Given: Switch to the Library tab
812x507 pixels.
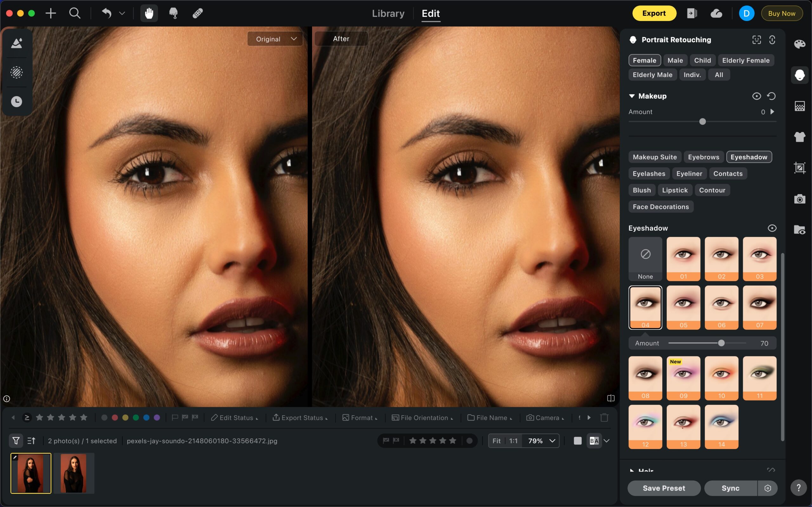Looking at the screenshot, I should (x=388, y=13).
